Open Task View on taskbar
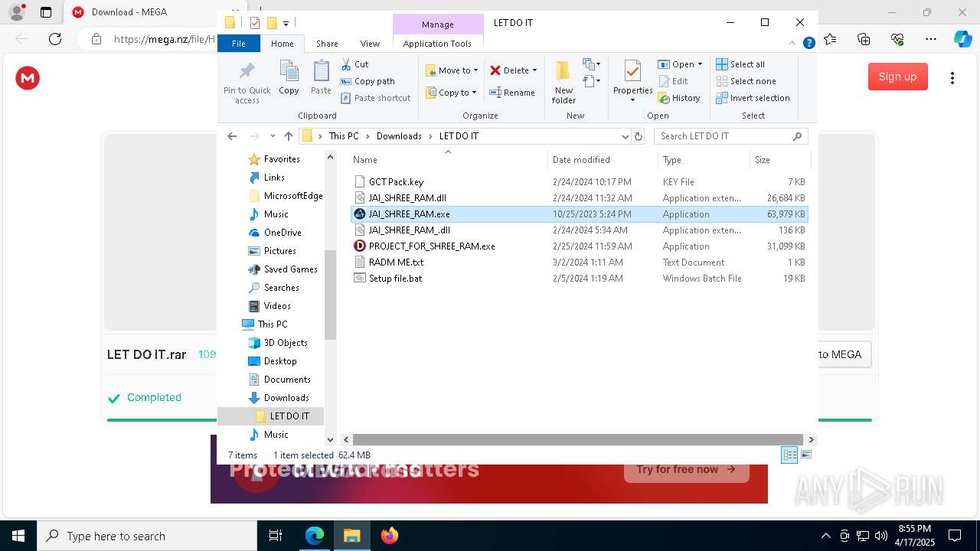Image resolution: width=980 pixels, height=551 pixels. (x=276, y=536)
